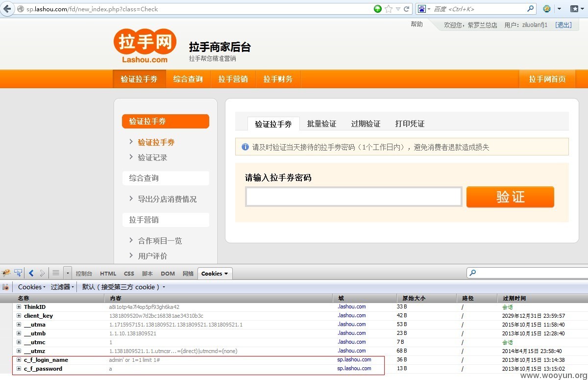The width and height of the screenshot is (588, 380).
Task: Open the 默认（接受第三方 cookie）dropdown
Action: 123,287
